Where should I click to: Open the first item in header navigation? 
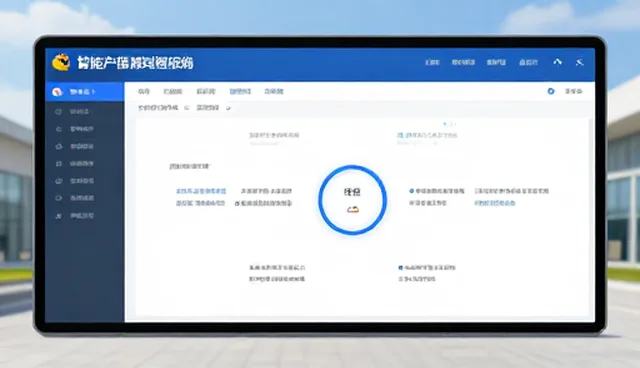pyautogui.click(x=432, y=62)
